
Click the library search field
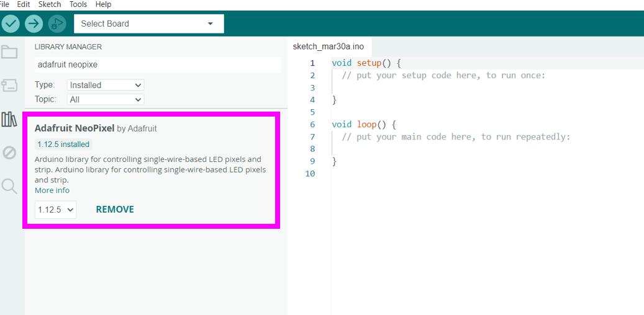pos(158,65)
